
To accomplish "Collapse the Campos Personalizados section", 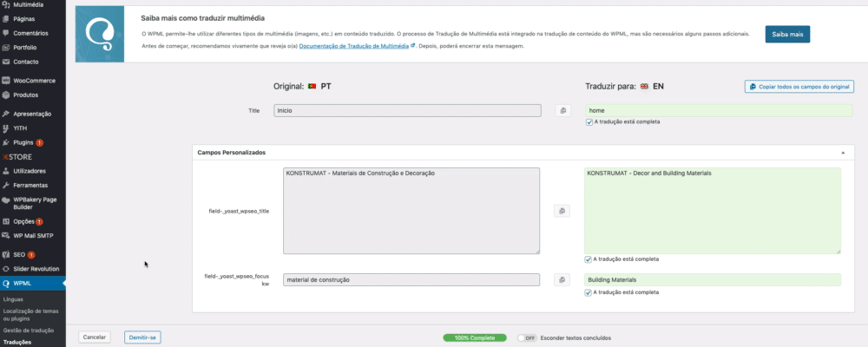I will pos(843,152).
